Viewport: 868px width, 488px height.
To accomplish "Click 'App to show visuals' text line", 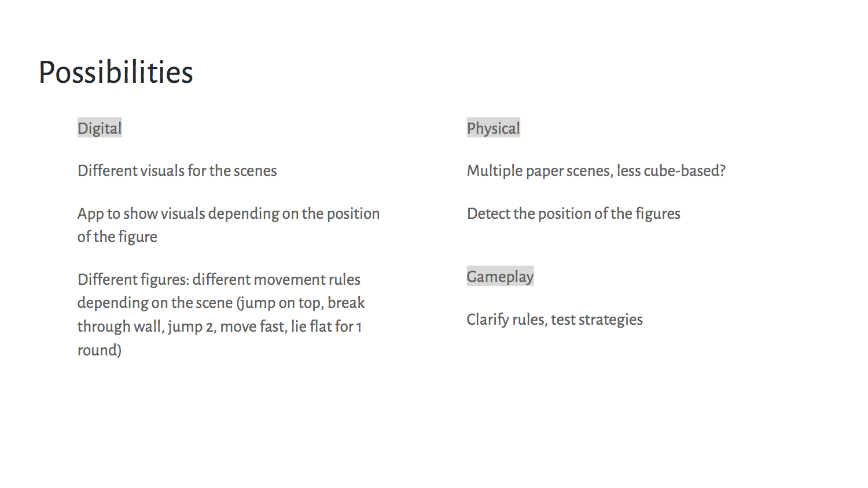I will click(229, 214).
